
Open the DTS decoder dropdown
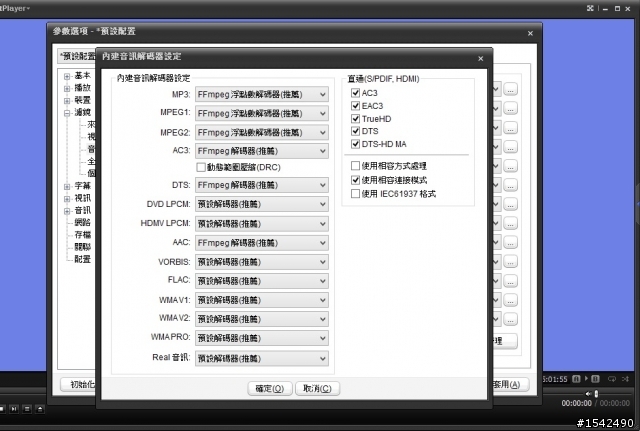click(262, 185)
